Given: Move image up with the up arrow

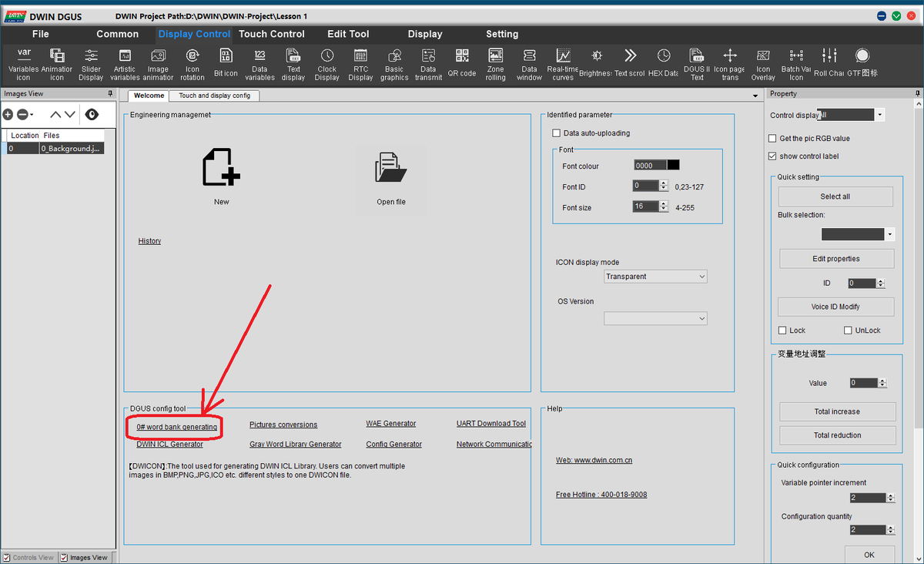Looking at the screenshot, I should point(55,114).
